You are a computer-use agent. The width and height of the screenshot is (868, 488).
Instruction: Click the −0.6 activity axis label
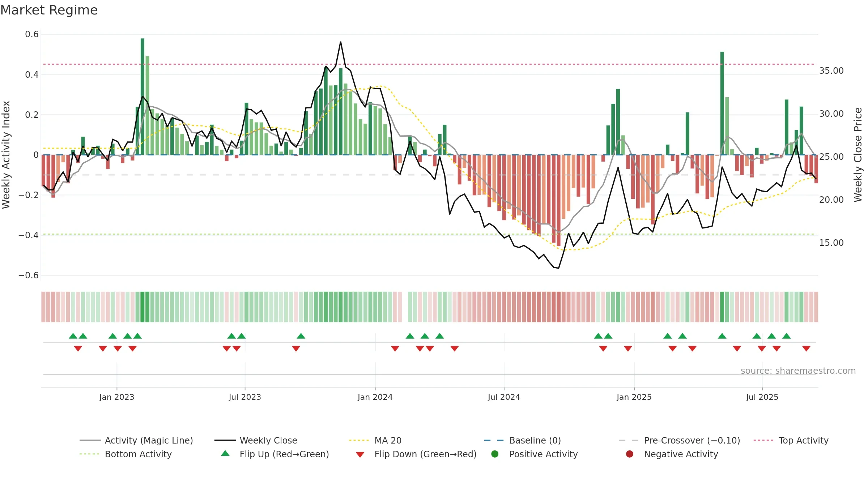click(29, 275)
